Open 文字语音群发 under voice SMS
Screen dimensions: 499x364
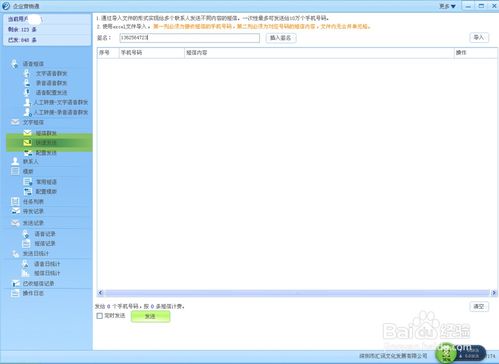(51, 73)
